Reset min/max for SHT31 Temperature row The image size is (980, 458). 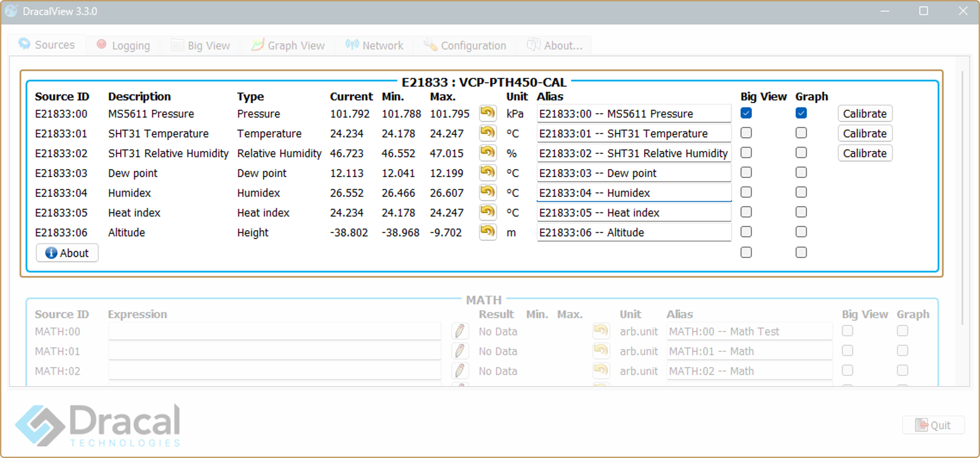click(x=487, y=133)
